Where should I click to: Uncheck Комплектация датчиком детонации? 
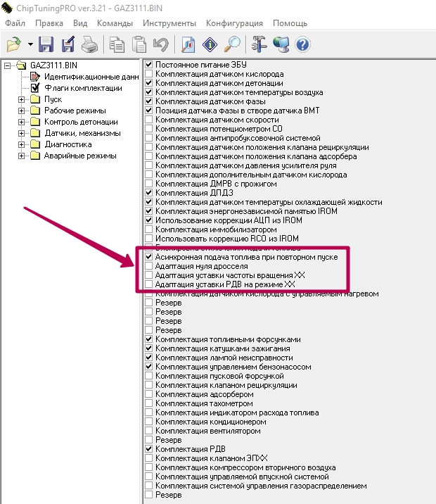pos(148,82)
